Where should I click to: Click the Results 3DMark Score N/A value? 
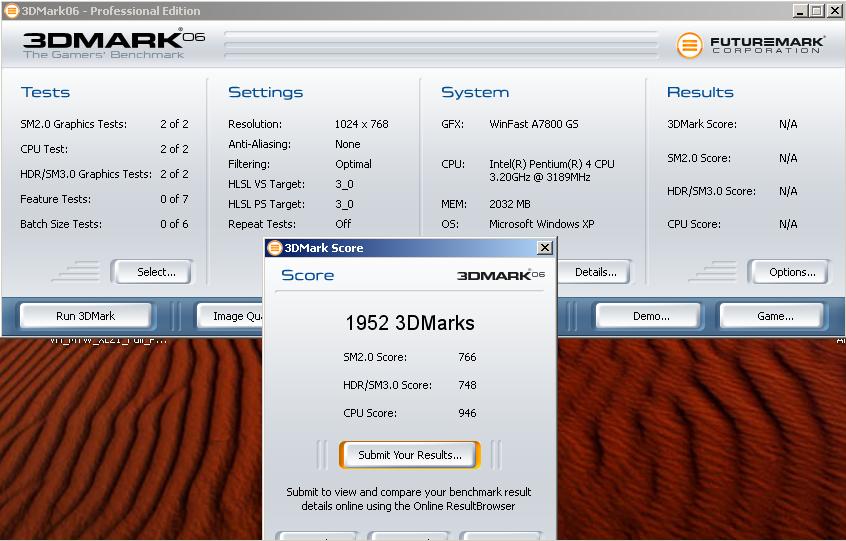pyautogui.click(x=788, y=124)
